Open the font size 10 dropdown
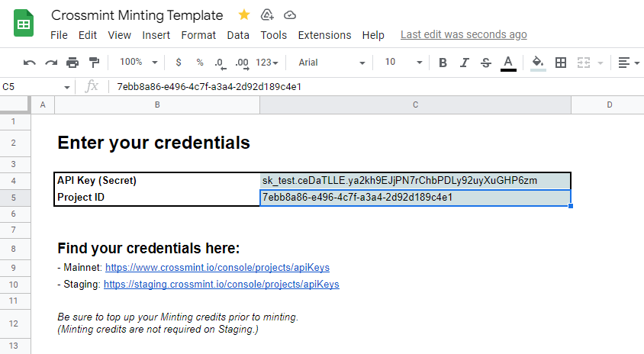This screenshot has height=354, width=644. coord(404,62)
